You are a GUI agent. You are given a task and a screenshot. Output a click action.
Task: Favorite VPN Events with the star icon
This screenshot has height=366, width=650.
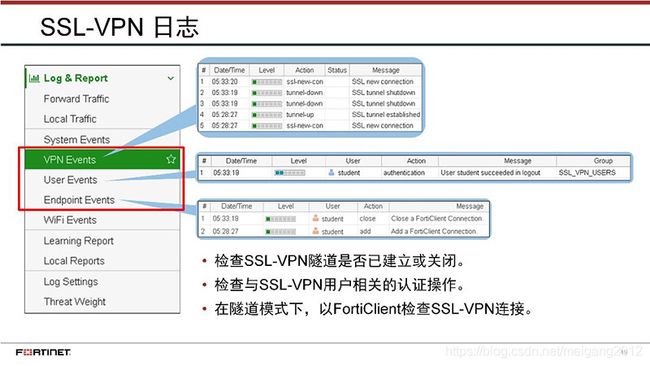171,159
